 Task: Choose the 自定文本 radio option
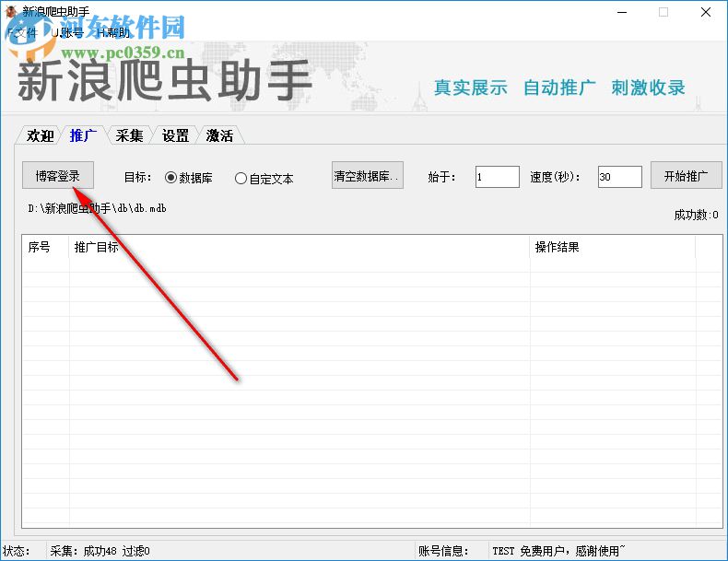point(264,179)
